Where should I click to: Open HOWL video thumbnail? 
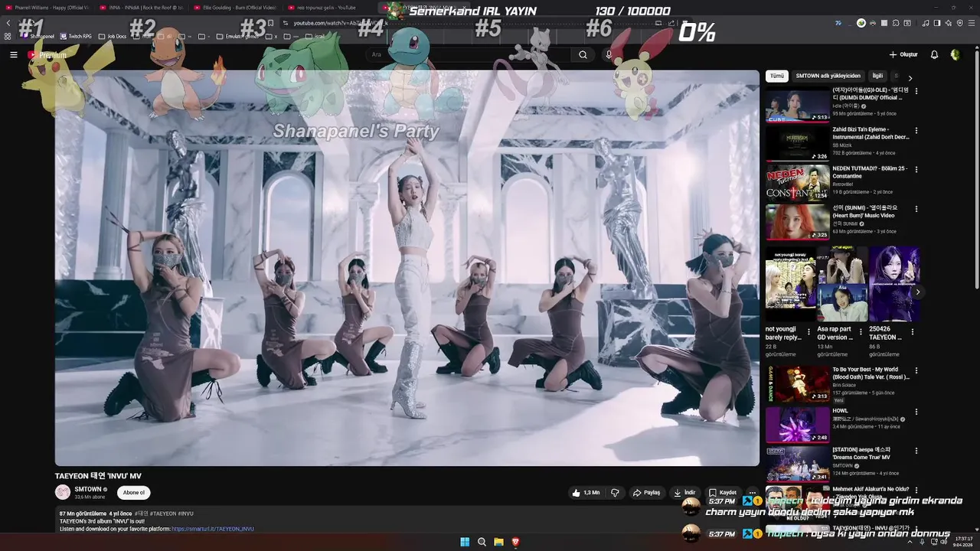[x=797, y=423]
